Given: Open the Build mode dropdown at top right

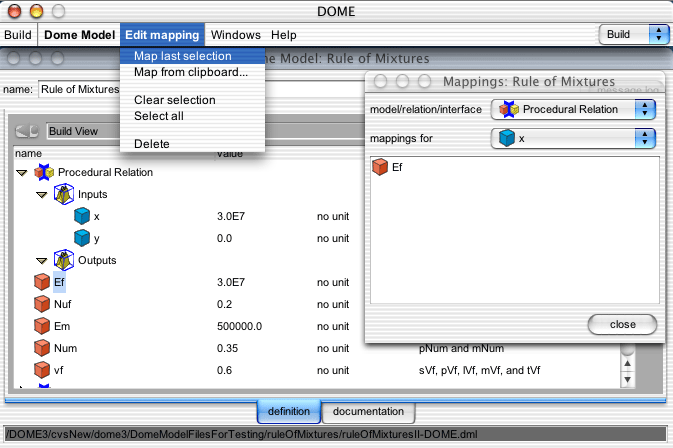Looking at the screenshot, I should click(x=634, y=34).
